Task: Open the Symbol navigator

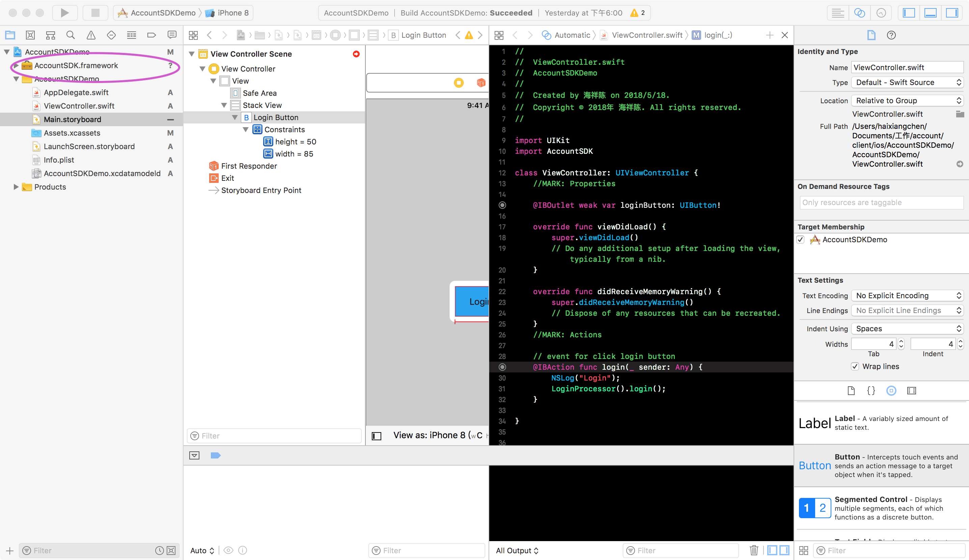Action: pyautogui.click(x=50, y=35)
